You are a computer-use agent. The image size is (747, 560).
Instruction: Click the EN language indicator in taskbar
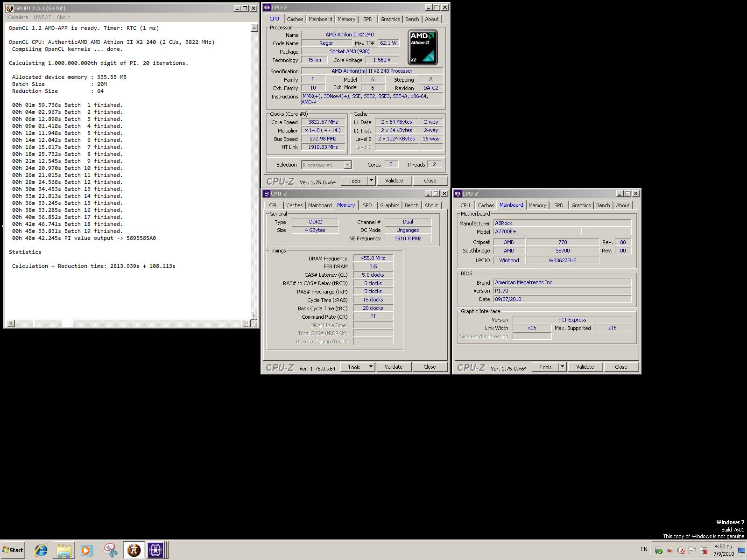pyautogui.click(x=644, y=549)
